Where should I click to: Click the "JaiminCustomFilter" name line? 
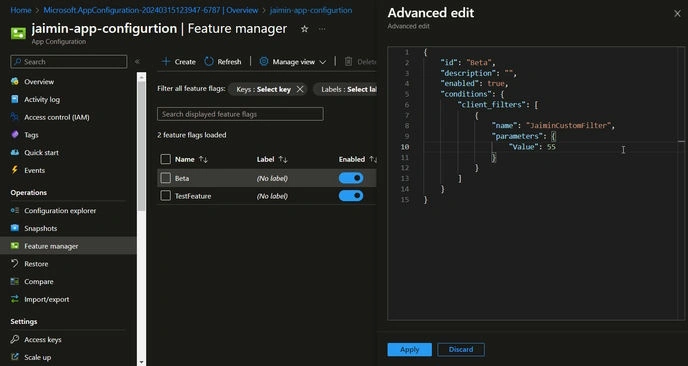553,126
